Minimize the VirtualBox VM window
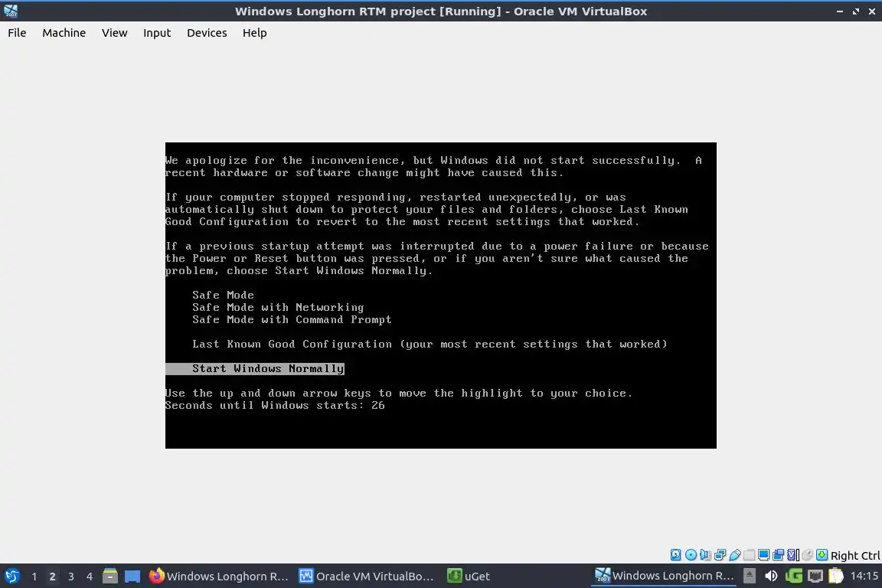Screen dimensions: 882x588 click(x=840, y=11)
